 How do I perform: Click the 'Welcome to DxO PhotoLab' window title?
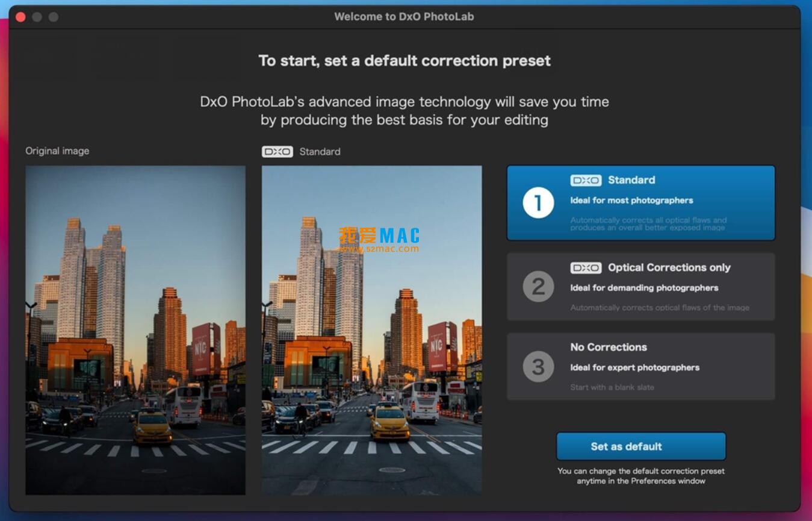[x=404, y=17]
